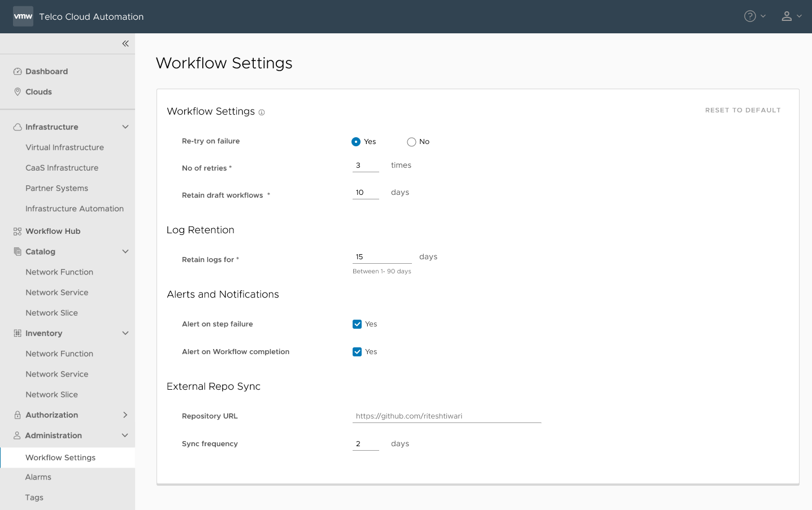Open Tags in the sidebar
The width and height of the screenshot is (812, 510).
pyautogui.click(x=34, y=498)
